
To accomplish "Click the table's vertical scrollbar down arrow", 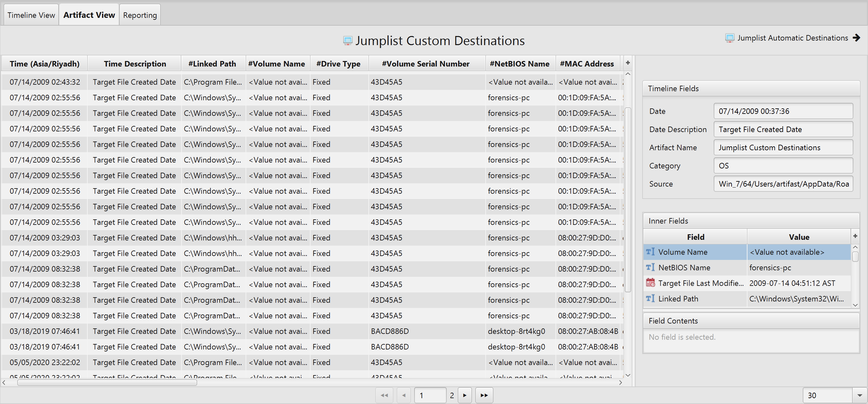I will tap(627, 375).
